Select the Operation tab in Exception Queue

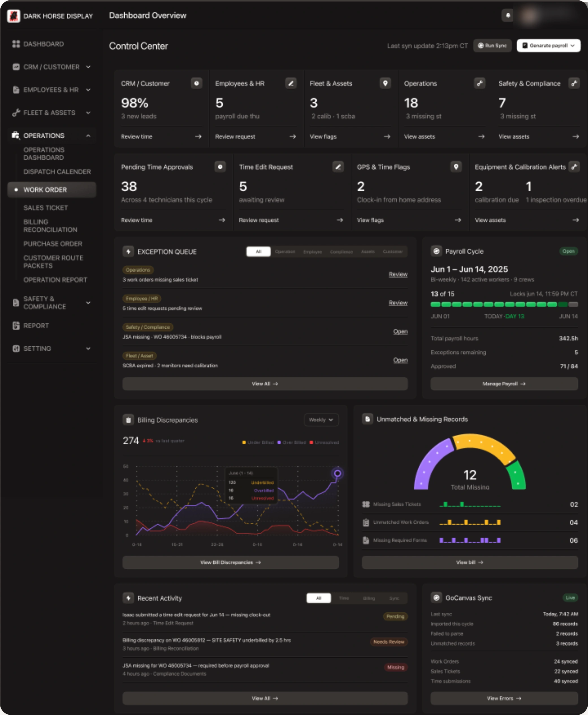click(x=285, y=252)
